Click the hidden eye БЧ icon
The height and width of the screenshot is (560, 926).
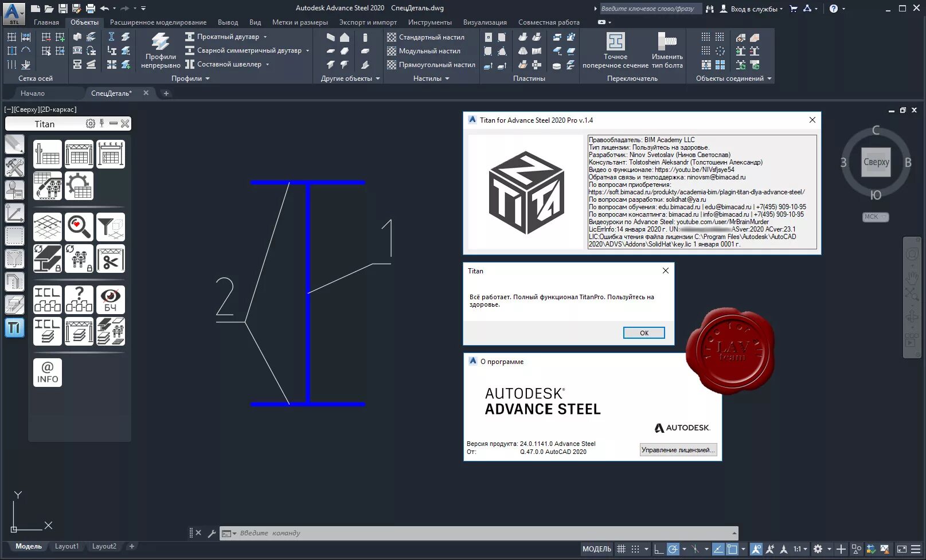(x=111, y=300)
